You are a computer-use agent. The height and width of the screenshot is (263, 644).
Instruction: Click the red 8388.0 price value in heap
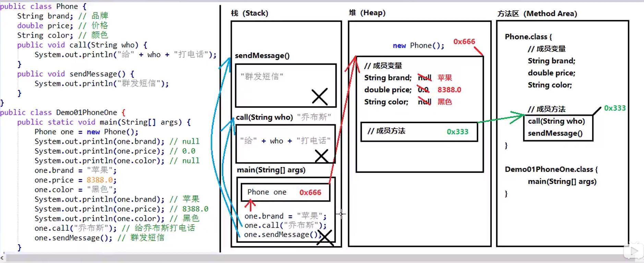tap(449, 90)
